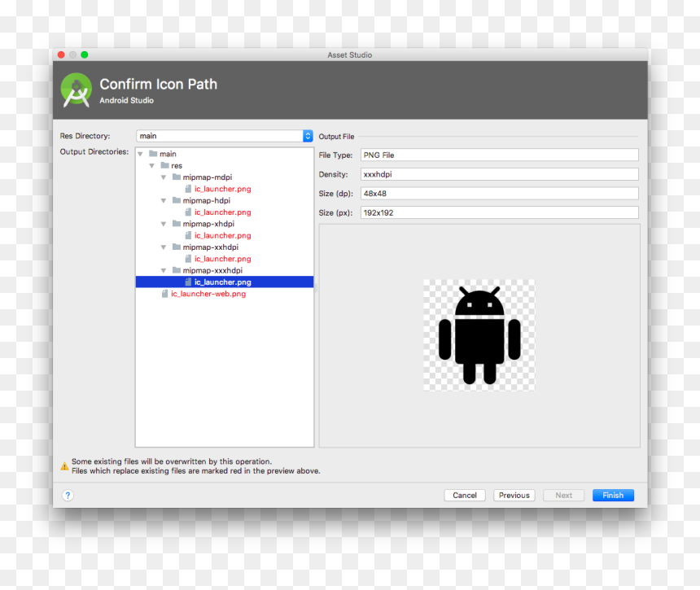Select the mipmap-xhdpi folder label
The height and width of the screenshot is (590, 700).
tap(208, 224)
